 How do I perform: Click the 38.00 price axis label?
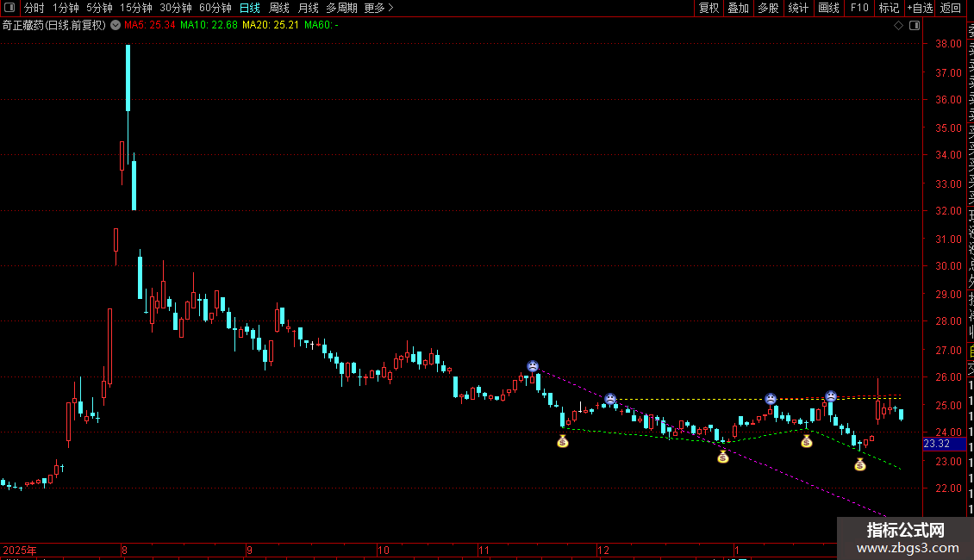[x=948, y=44]
